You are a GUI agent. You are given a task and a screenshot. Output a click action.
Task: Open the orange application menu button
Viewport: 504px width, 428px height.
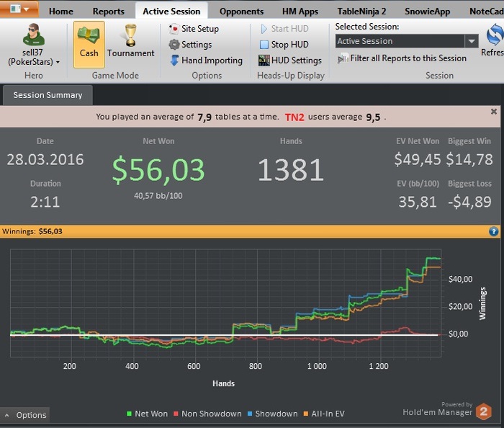[x=19, y=9]
